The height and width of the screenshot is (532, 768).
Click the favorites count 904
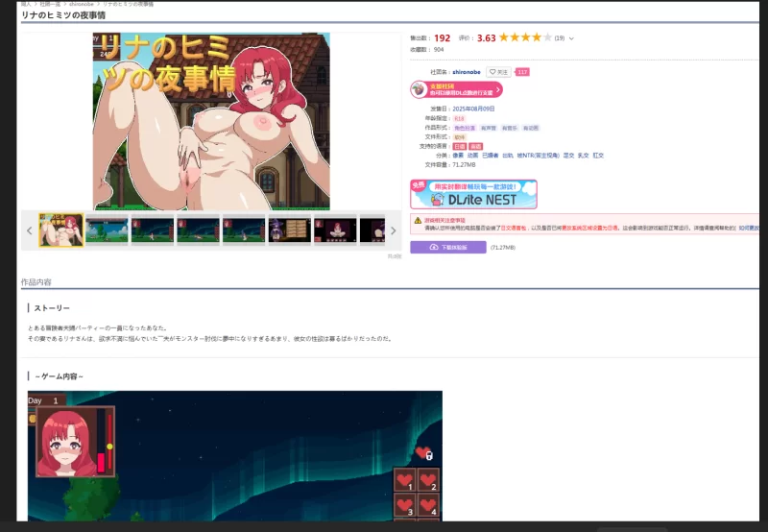[x=439, y=50]
